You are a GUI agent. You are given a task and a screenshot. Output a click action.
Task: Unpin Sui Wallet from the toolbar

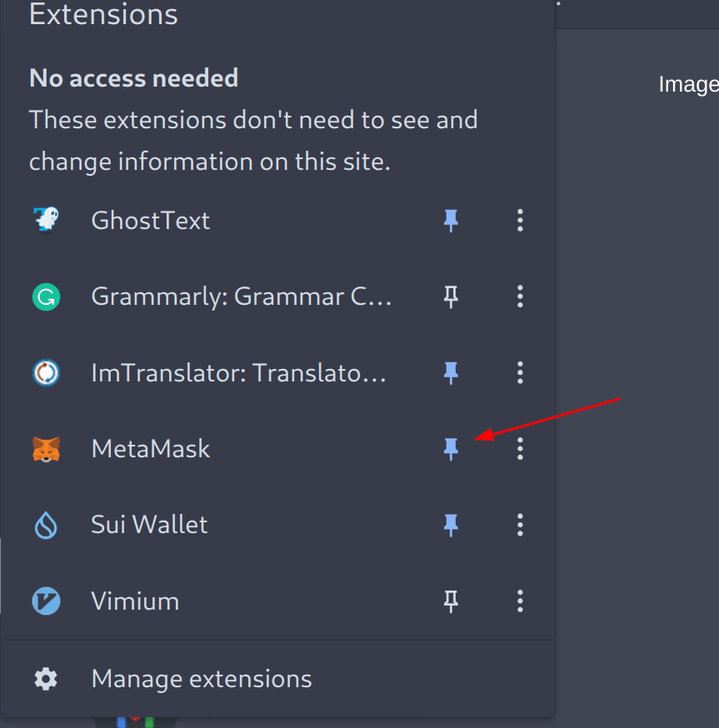click(451, 525)
